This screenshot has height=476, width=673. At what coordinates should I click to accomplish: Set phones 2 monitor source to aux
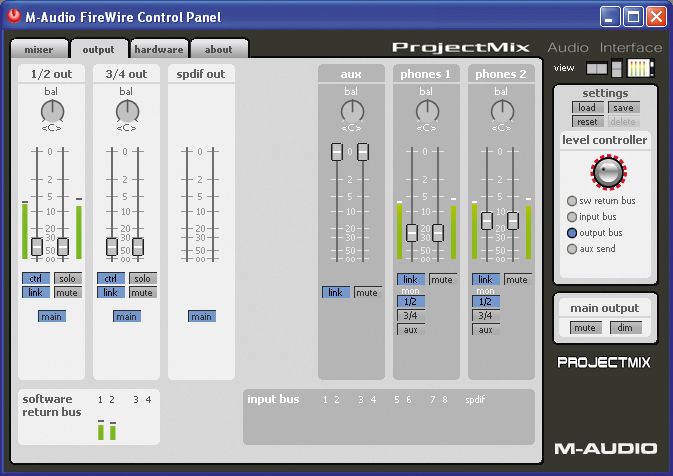[485, 330]
